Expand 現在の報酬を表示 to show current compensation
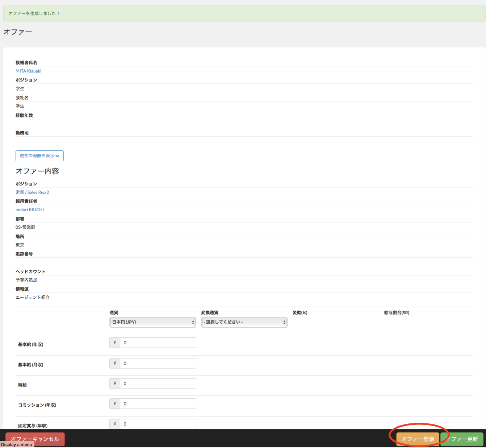Viewport: 486px width, 448px height. point(39,156)
